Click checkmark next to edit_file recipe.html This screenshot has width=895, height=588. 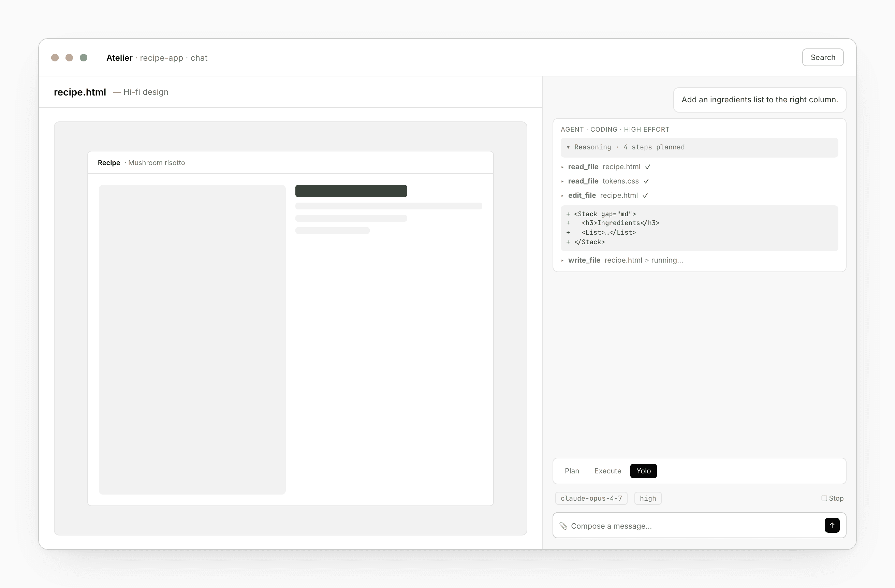pyautogui.click(x=645, y=195)
